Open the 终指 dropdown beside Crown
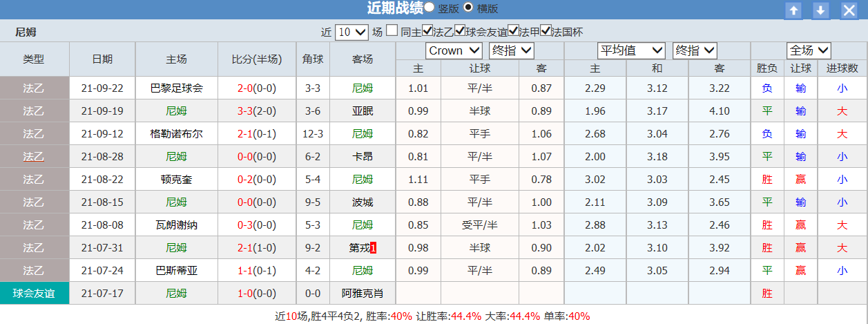Image resolution: width=868 pixels, height=324 pixels. 512,50
